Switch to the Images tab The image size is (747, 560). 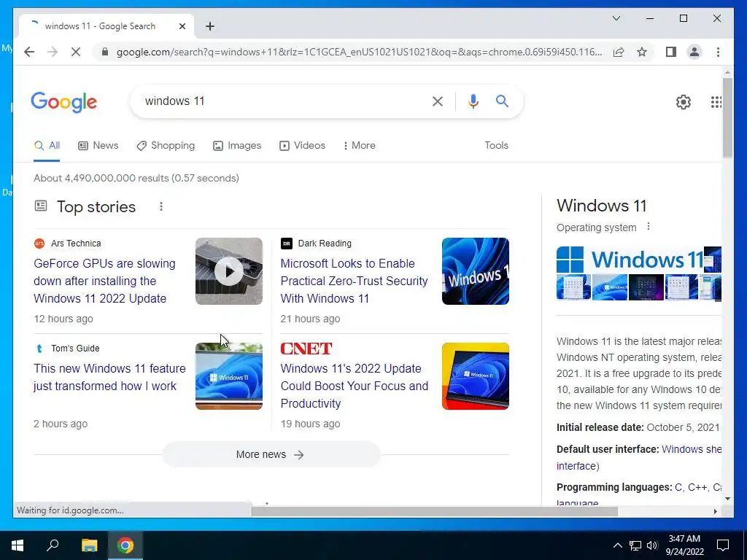237,146
